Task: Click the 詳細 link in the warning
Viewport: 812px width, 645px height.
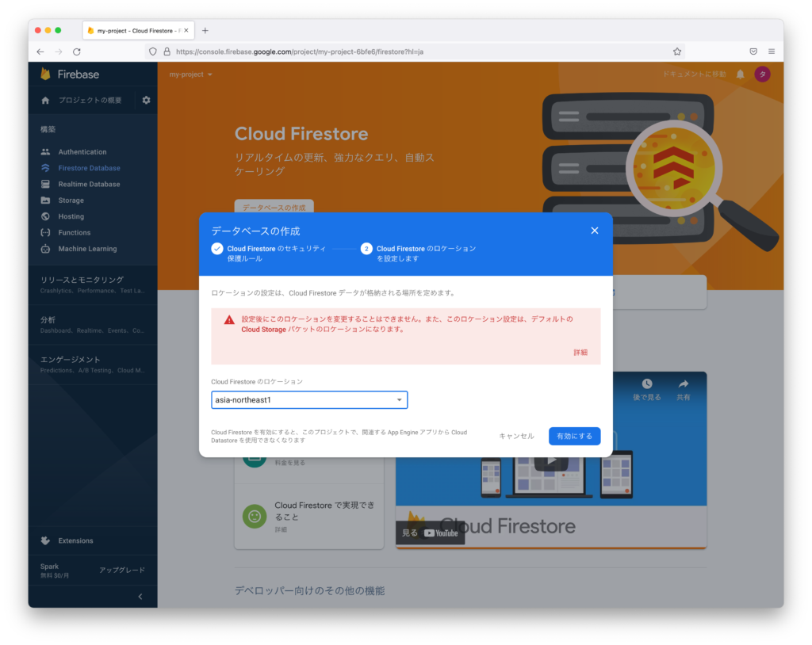Action: point(581,352)
